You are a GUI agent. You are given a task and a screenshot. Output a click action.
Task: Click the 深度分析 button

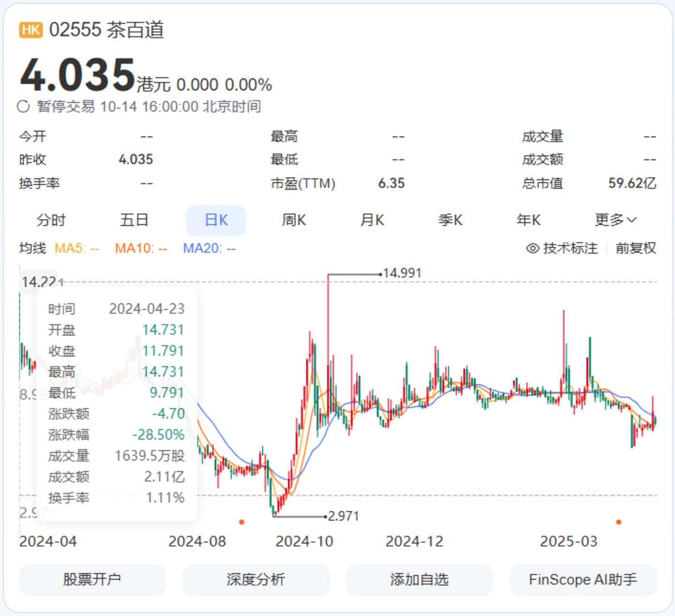(x=256, y=580)
